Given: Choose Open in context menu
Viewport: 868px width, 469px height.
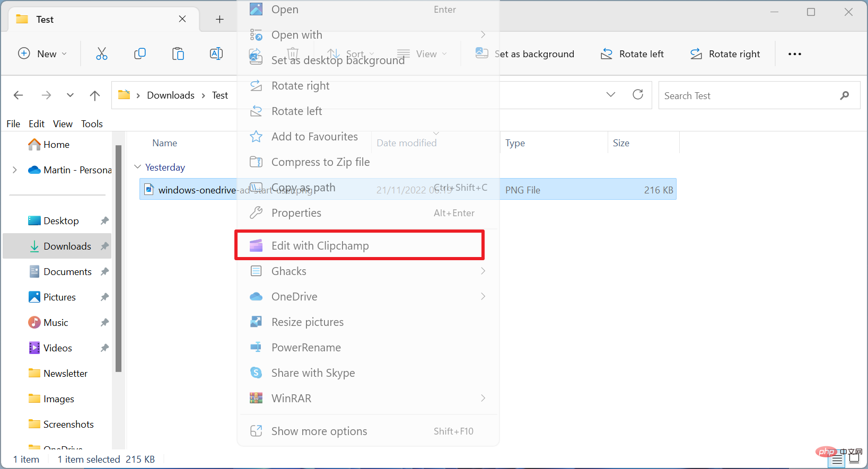Looking at the screenshot, I should pos(368,10).
